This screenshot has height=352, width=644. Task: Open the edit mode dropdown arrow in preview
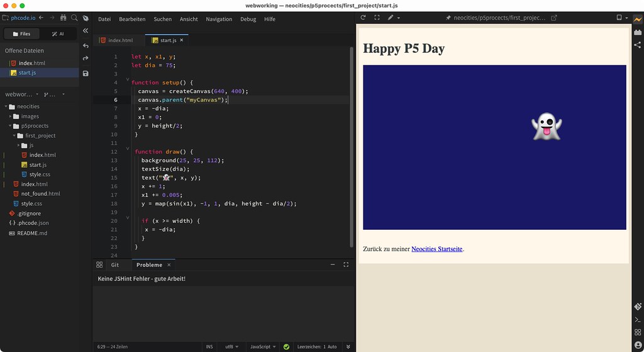pyautogui.click(x=398, y=18)
